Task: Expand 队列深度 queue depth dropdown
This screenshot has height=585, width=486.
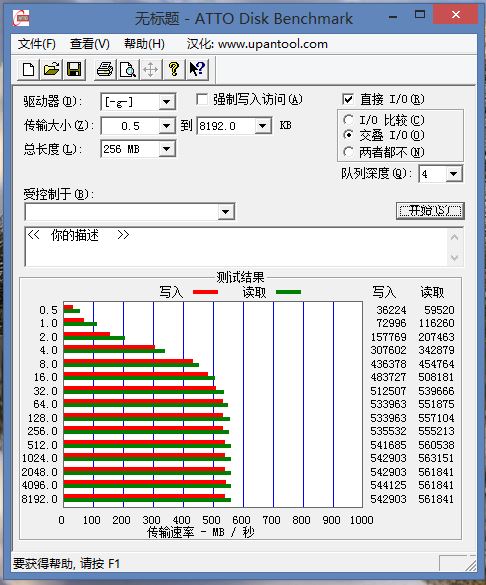Action: (x=454, y=174)
